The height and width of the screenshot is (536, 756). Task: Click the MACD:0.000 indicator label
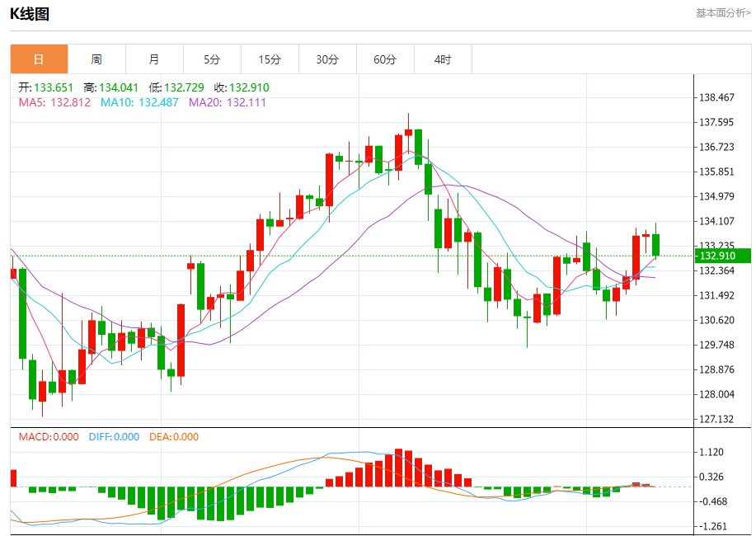tap(49, 436)
